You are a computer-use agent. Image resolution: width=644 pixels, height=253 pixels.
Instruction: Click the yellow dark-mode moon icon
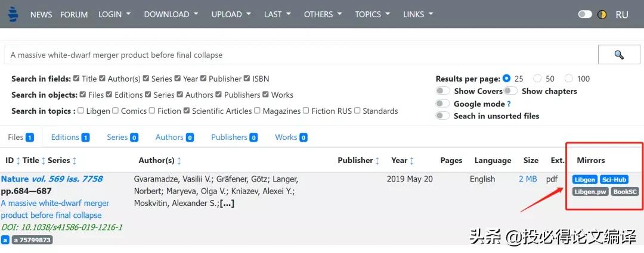click(x=603, y=14)
